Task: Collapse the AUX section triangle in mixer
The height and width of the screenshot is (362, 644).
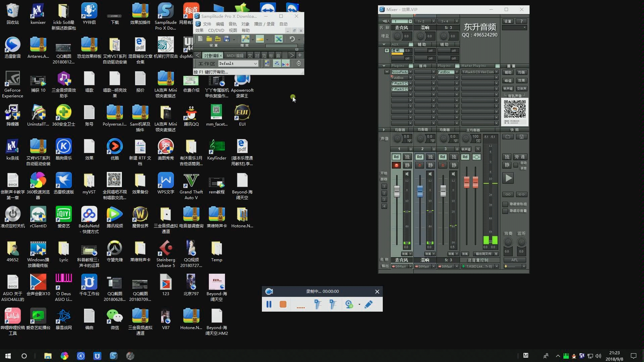Action: 384,44
